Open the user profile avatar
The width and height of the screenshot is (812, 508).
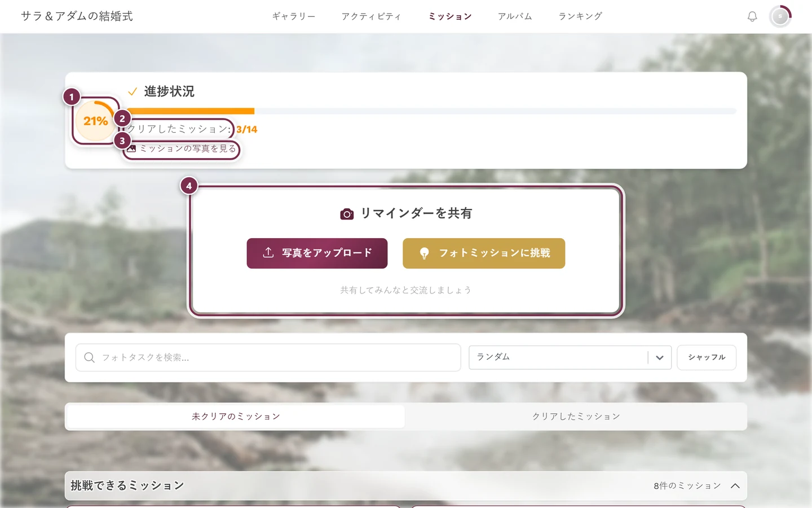pyautogui.click(x=780, y=16)
